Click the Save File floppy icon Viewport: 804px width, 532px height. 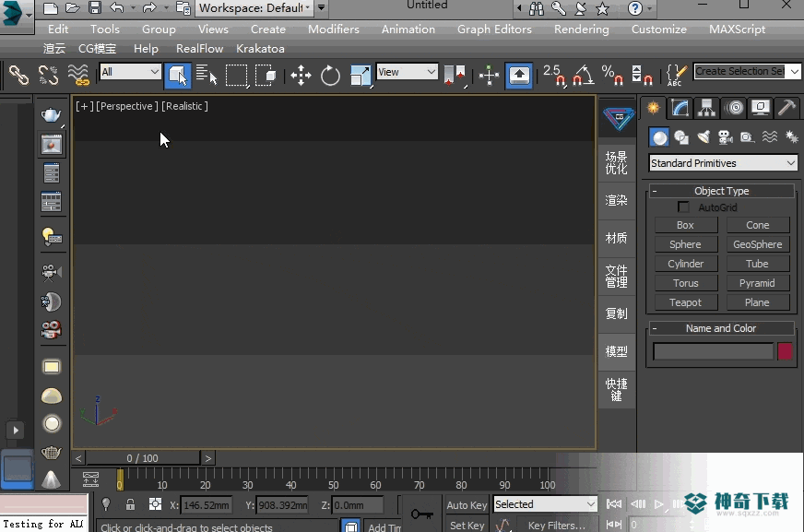click(94, 7)
